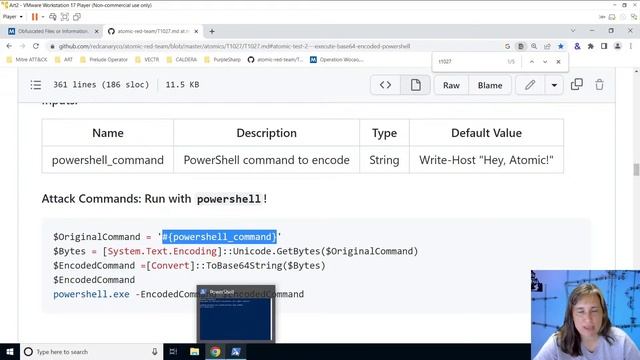Close the atomic-red-team T1027.md tab
This screenshot has width=640, height=360.
196,31
